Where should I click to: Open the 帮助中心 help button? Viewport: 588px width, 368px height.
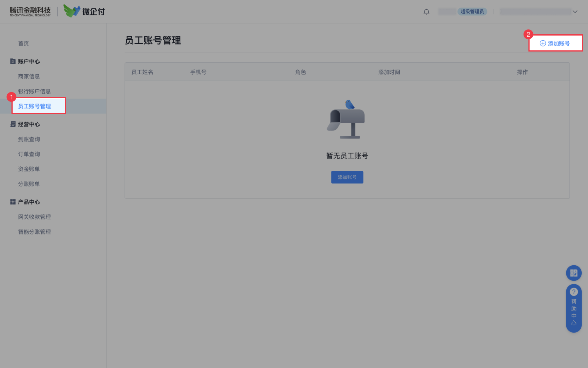574,308
